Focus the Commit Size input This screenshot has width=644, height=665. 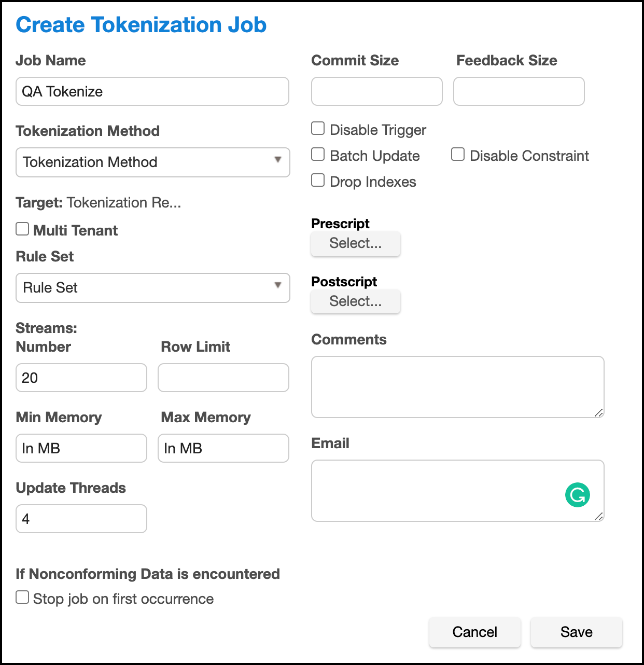377,92
